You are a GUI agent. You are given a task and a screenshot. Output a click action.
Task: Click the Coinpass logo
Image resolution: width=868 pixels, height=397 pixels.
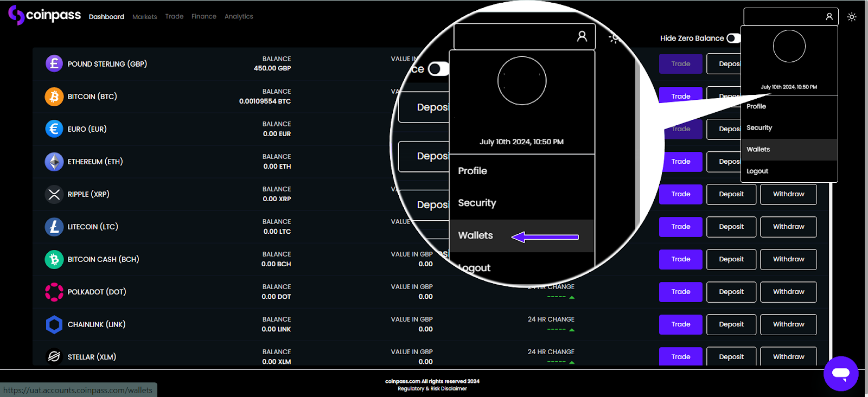[44, 15]
